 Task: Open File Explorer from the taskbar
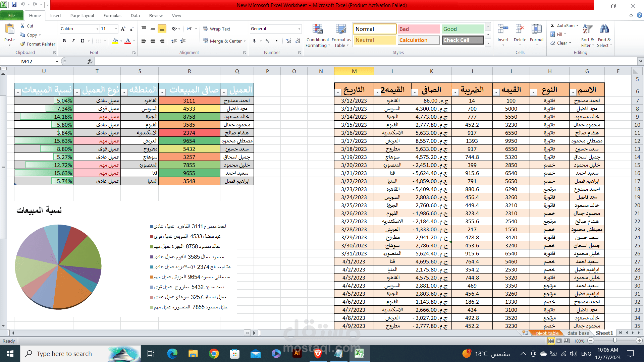pos(193,354)
